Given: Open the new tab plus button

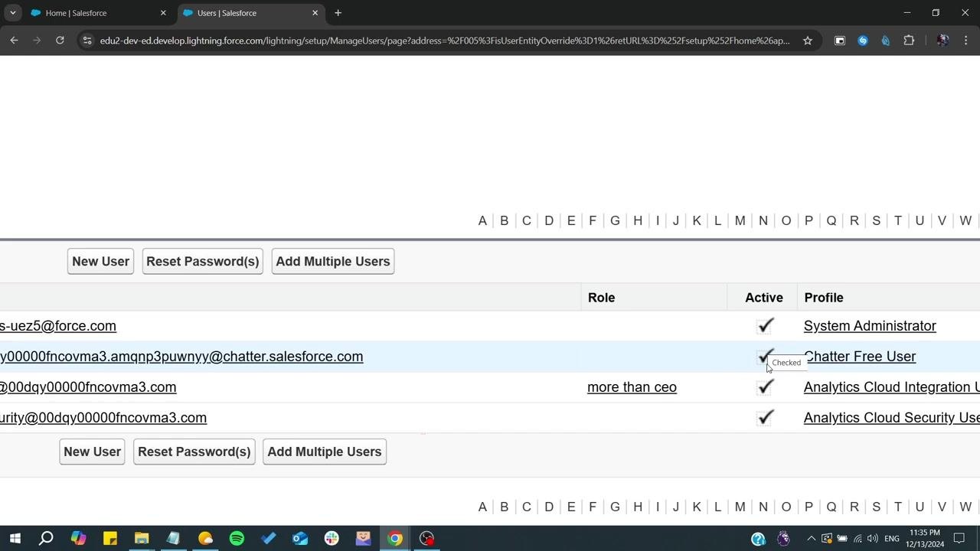Looking at the screenshot, I should [x=338, y=13].
